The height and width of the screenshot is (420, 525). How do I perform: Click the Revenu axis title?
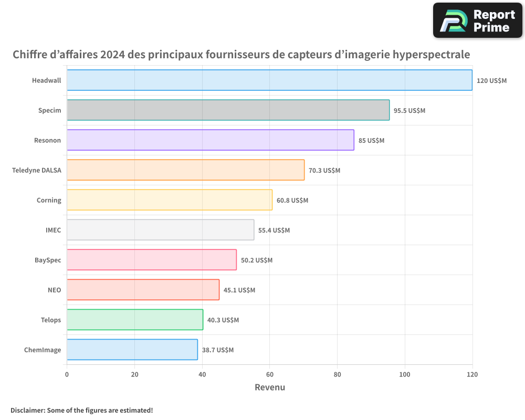(x=269, y=387)
